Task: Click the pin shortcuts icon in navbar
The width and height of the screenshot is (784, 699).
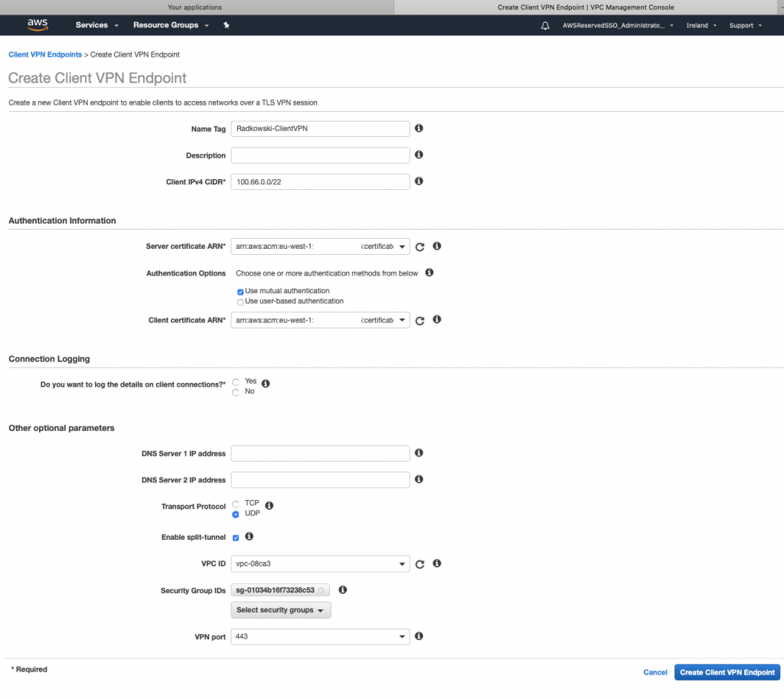Action: point(226,25)
